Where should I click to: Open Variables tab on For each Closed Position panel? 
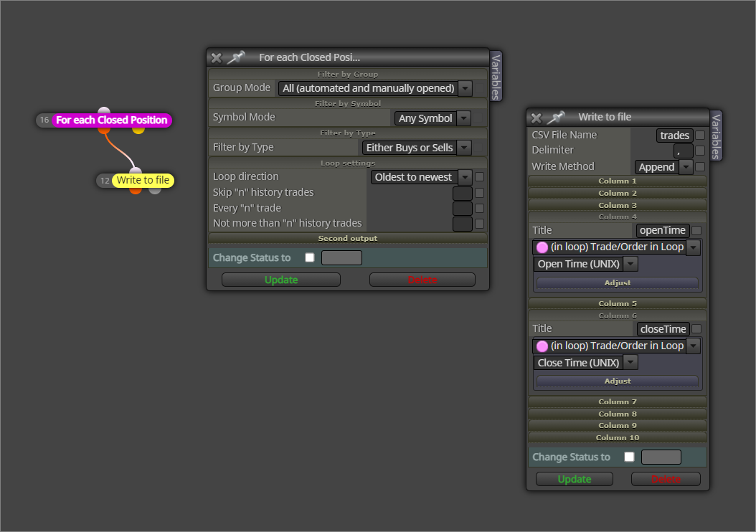pos(496,76)
